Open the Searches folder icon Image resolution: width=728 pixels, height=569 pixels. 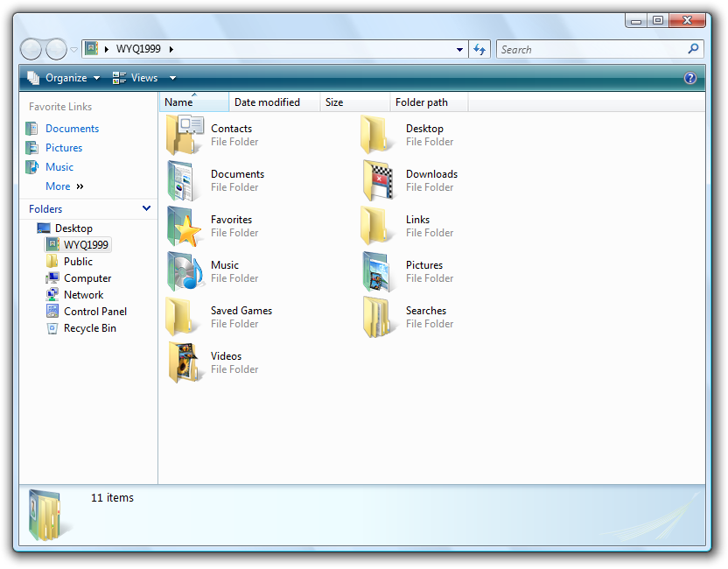coord(379,317)
